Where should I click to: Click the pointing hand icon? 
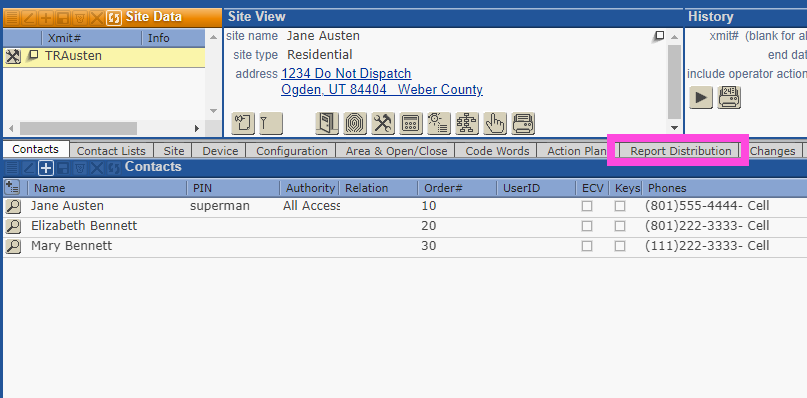495,124
